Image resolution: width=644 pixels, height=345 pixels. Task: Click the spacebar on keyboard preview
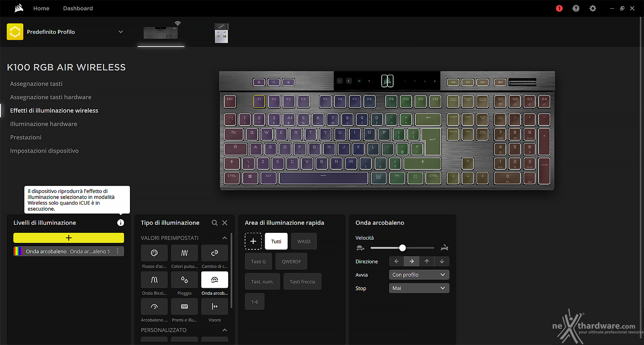[324, 178]
